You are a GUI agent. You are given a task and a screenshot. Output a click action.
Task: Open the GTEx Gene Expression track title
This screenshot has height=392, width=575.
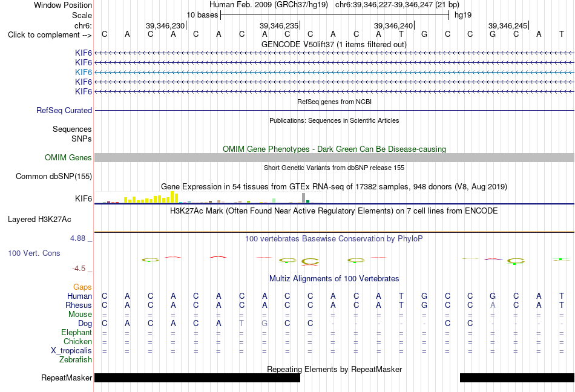pyautogui.click(x=334, y=186)
